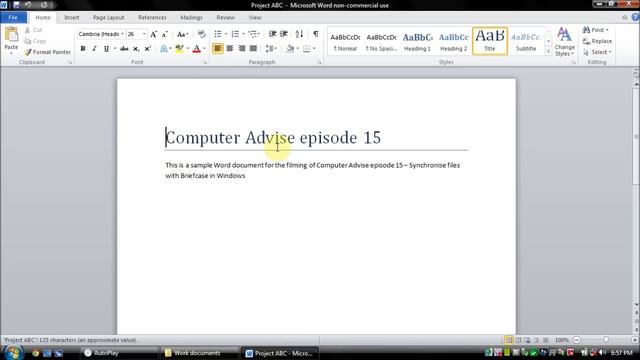Apply the Heading 2 style
This screenshot has width=640, height=360.
(453, 41)
